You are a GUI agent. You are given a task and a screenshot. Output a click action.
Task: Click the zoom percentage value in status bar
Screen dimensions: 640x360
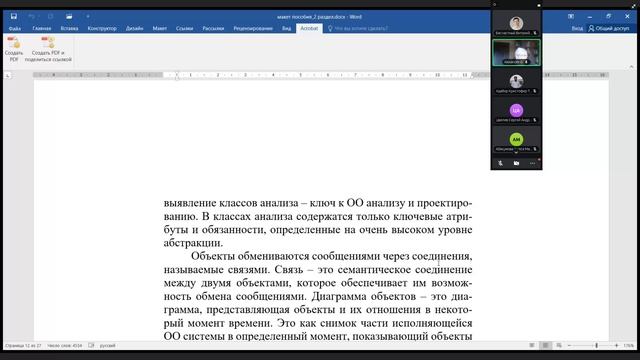coord(628,346)
